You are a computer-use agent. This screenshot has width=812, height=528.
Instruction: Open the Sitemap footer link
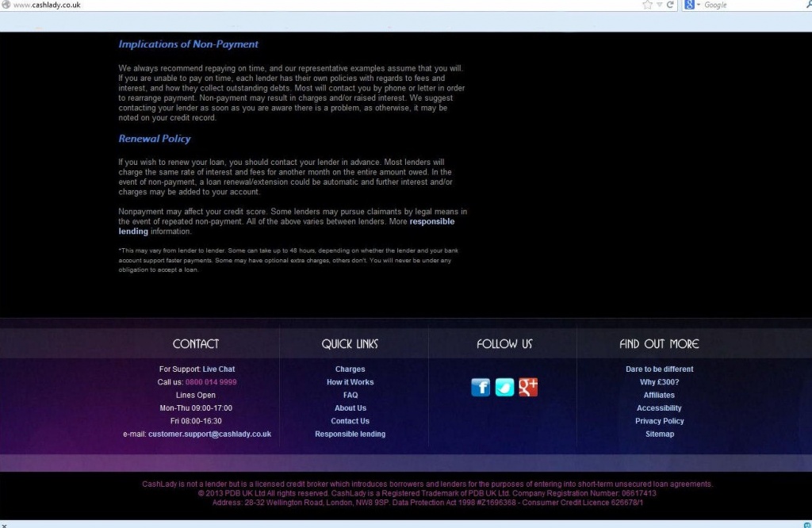[x=659, y=434]
